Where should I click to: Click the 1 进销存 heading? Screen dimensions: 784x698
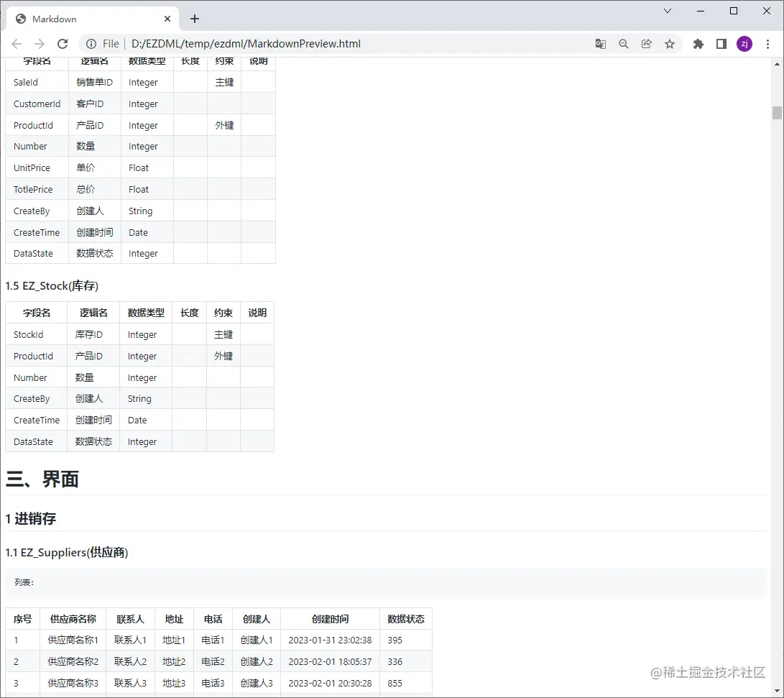pos(30,518)
